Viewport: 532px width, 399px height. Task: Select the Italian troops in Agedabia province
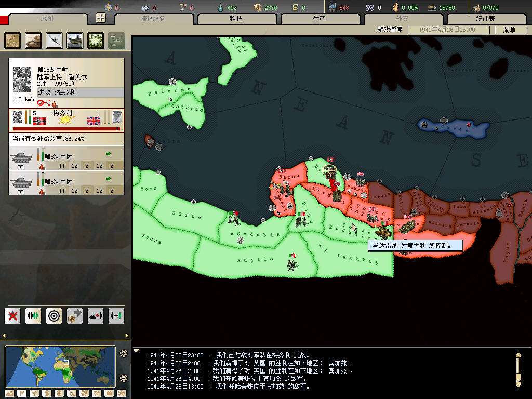[233, 219]
